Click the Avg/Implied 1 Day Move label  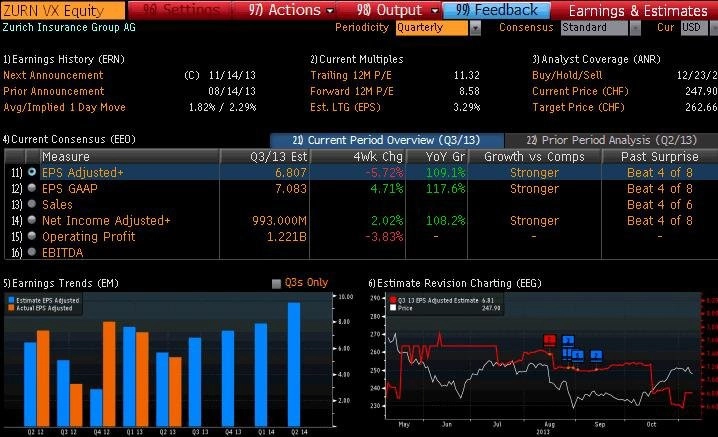[64, 107]
